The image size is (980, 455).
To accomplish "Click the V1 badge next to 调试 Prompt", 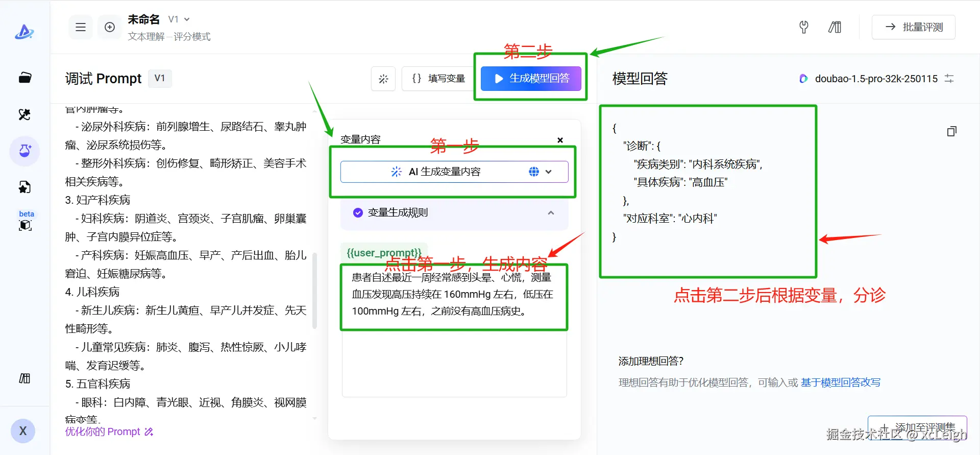I will (160, 78).
